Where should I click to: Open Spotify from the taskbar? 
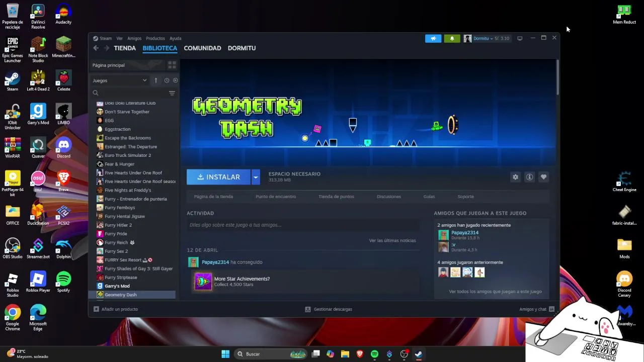pos(374,354)
